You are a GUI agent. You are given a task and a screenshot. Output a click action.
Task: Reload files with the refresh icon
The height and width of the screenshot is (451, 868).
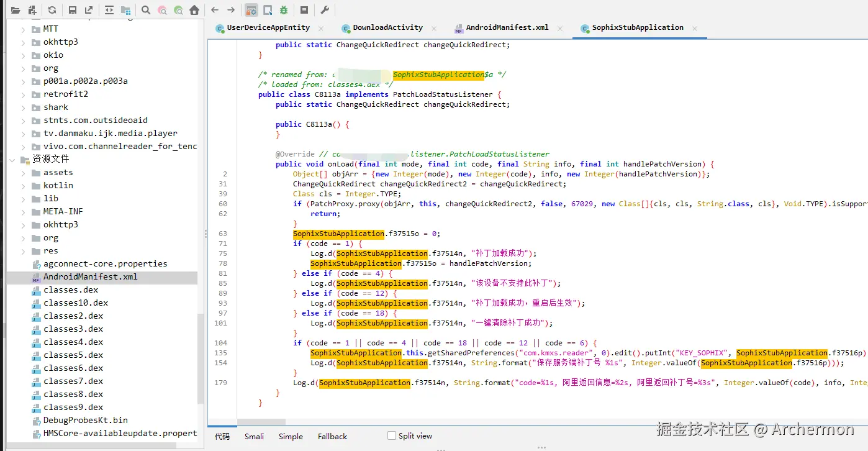[52, 10]
